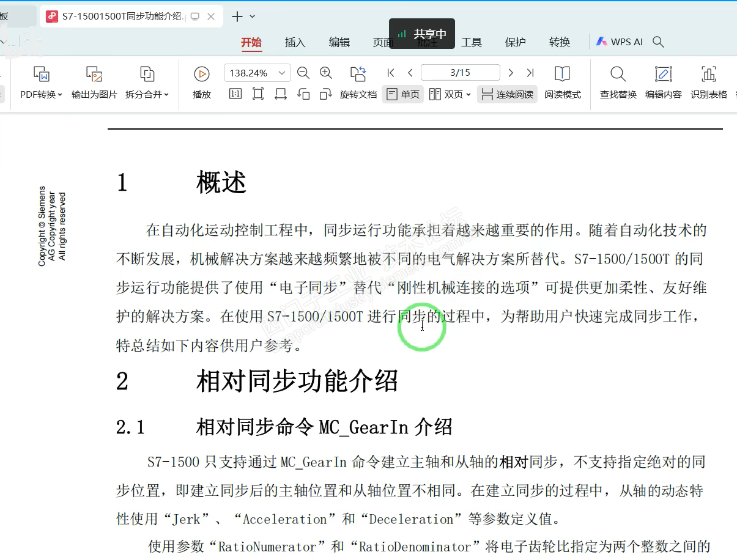
Task: Switch to the 插入 (Insert) ribbon tab
Action: pyautogui.click(x=295, y=42)
